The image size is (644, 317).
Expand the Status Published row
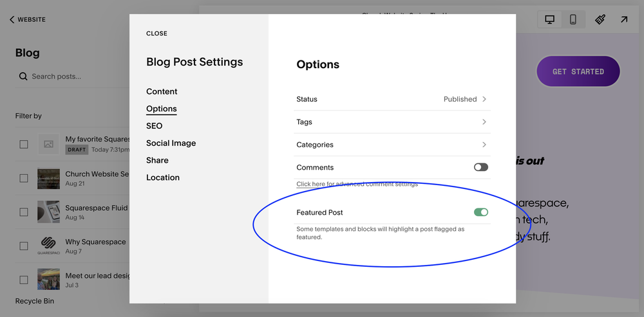(392, 99)
